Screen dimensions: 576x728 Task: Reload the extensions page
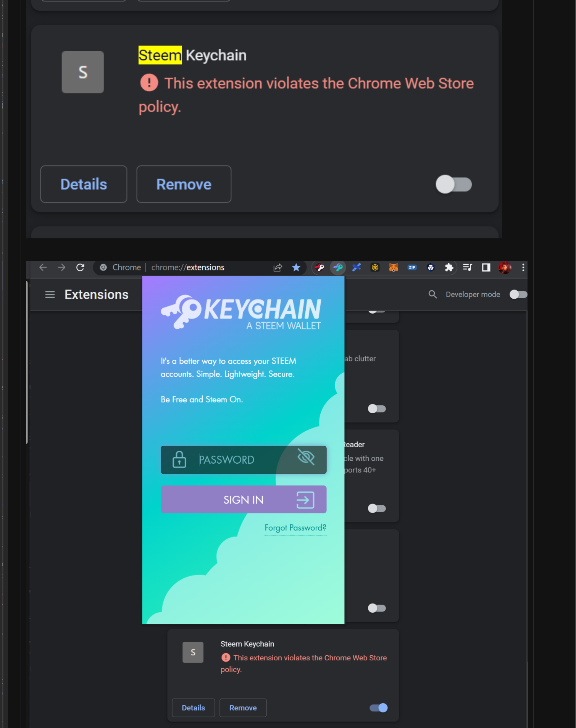coord(80,267)
